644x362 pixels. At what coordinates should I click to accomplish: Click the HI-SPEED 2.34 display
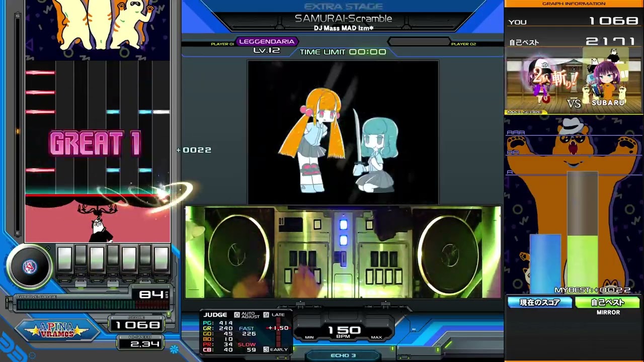[x=140, y=343]
